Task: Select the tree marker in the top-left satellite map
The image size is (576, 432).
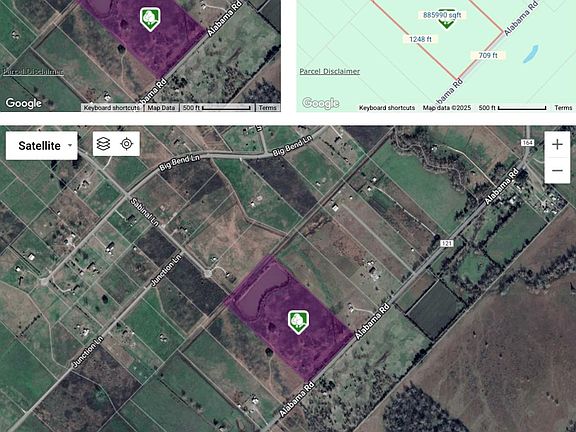Action: [x=150, y=19]
